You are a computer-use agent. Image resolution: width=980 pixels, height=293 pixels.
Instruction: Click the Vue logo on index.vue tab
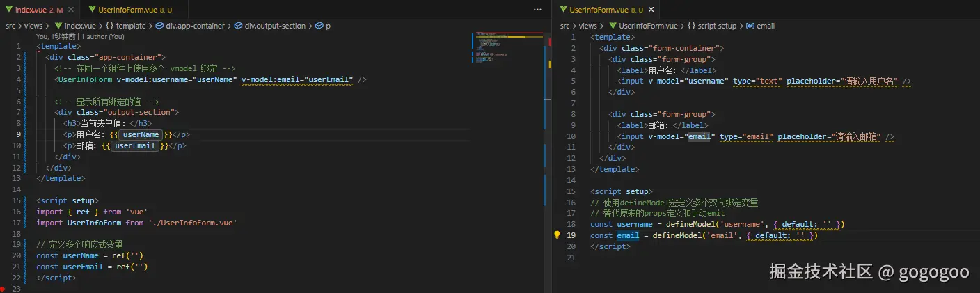tap(8, 10)
